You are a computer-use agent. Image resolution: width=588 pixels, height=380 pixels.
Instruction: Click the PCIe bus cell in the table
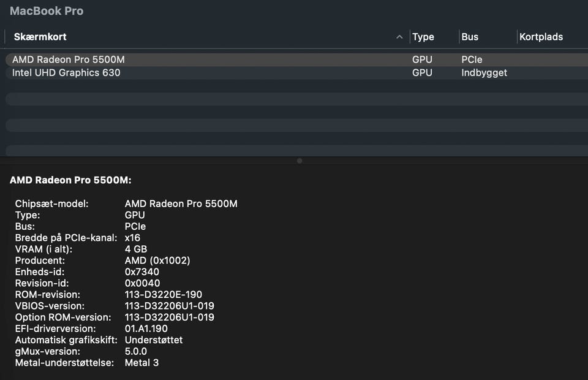click(x=472, y=59)
